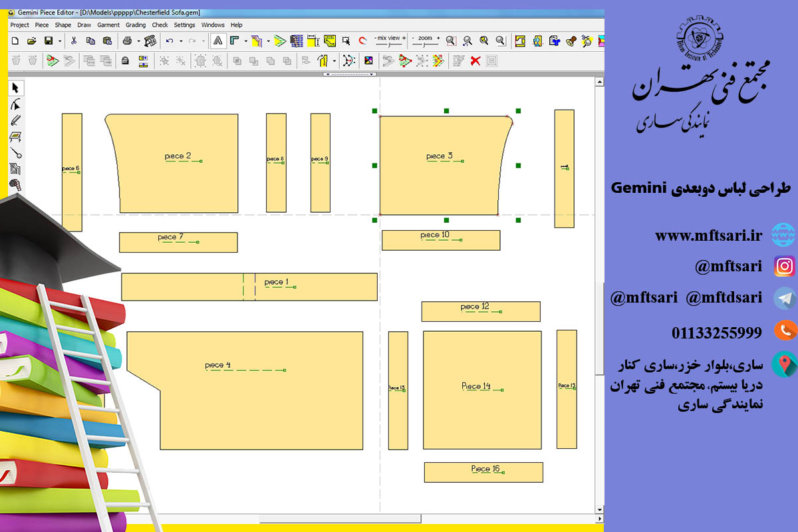Viewport: 798px width, 532px height.
Task: Open the Grading menu
Action: (x=136, y=25)
